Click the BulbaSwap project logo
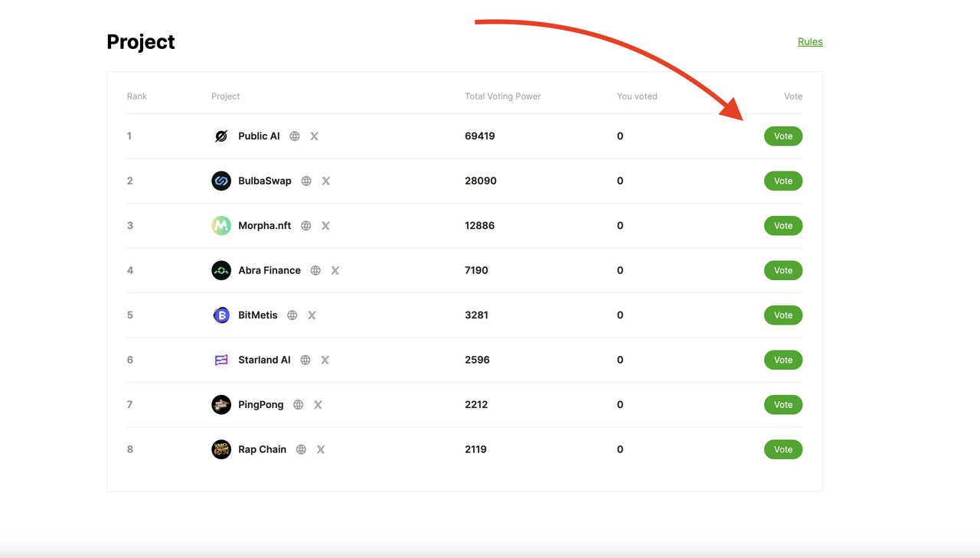Screen dimensions: 980x558 tap(221, 181)
